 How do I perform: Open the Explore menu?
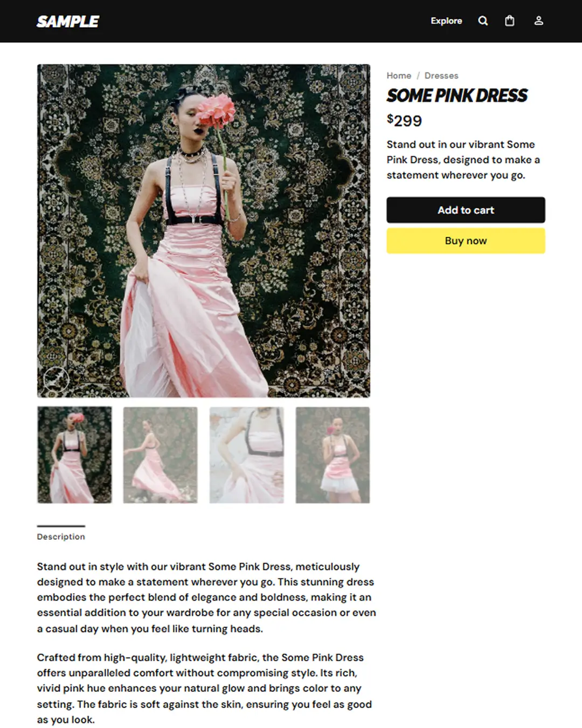point(446,21)
